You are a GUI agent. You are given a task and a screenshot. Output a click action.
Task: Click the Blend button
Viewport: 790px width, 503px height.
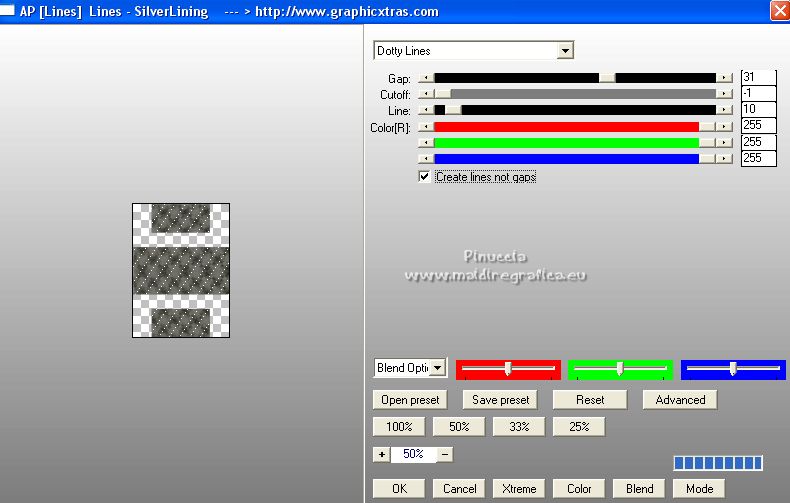[x=639, y=488]
